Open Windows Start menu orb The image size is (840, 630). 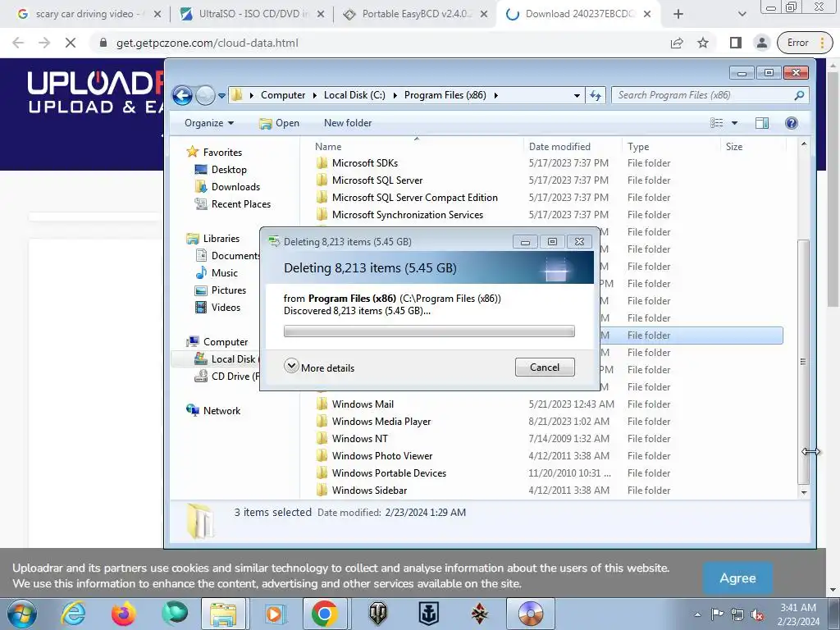pyautogui.click(x=22, y=614)
